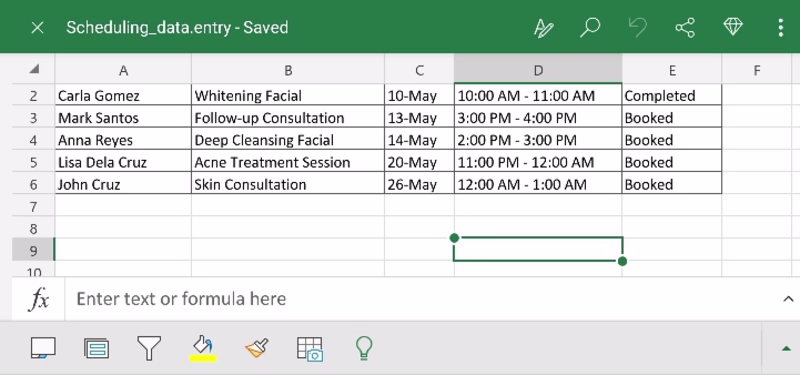
Task: Close the Scheduling_data.entry workbook
Action: (x=37, y=28)
